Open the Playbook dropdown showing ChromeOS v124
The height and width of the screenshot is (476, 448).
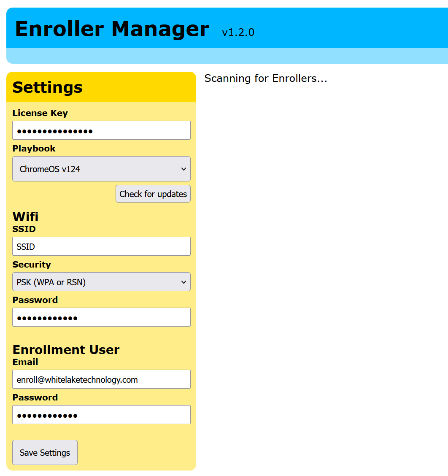coord(101,169)
